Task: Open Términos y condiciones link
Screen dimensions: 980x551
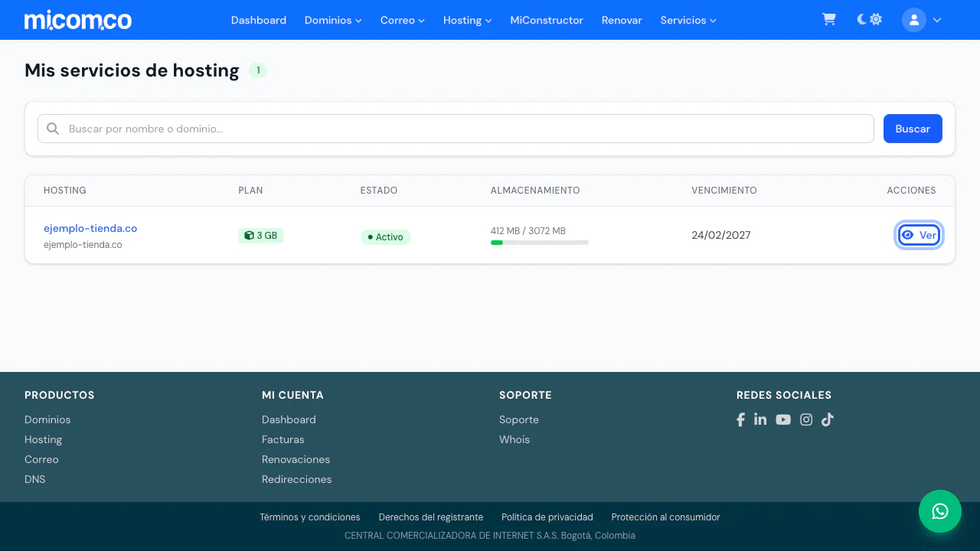Action: (x=310, y=517)
